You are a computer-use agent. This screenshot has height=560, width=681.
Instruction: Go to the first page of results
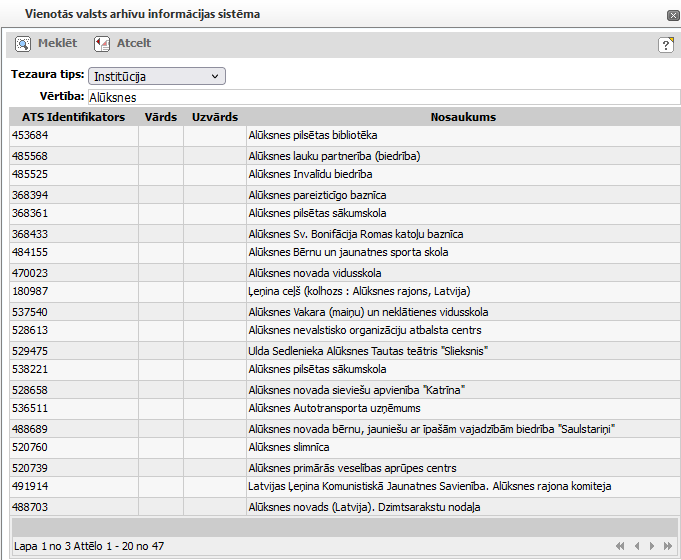coord(621,546)
